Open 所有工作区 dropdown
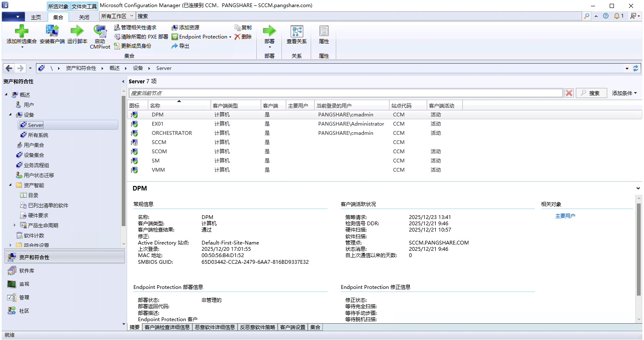 117,16
